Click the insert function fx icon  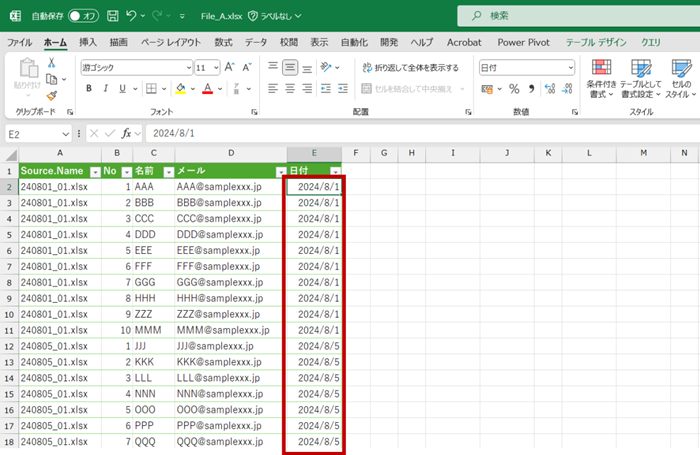coord(127,133)
